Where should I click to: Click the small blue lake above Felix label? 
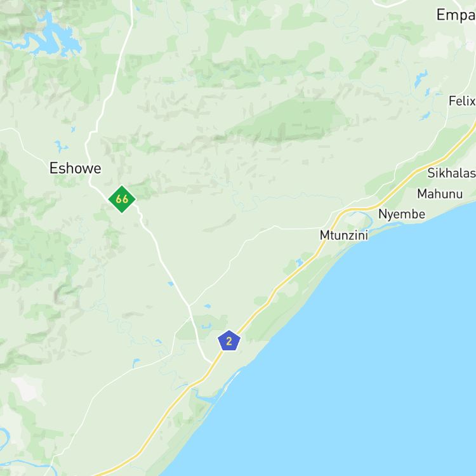pyautogui.click(x=421, y=78)
